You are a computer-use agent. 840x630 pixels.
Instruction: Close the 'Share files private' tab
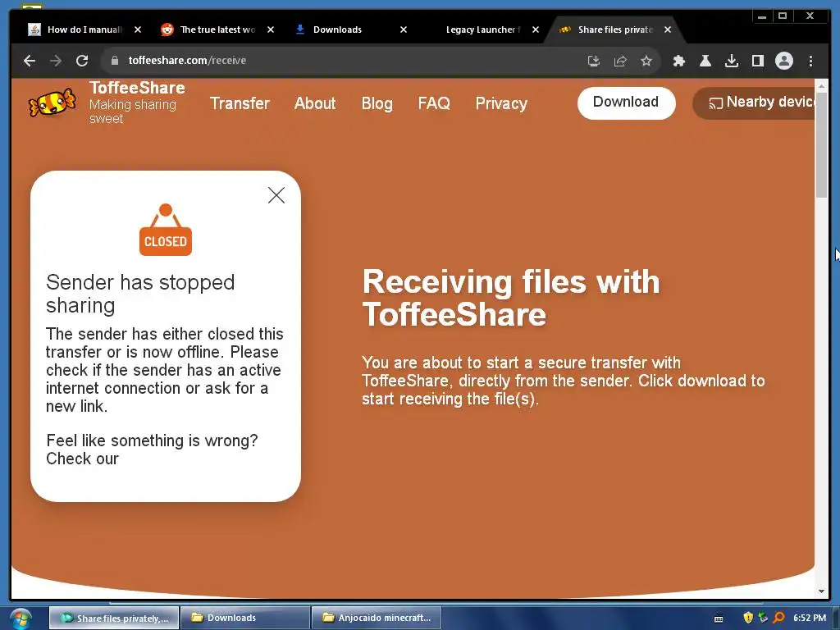point(668,30)
